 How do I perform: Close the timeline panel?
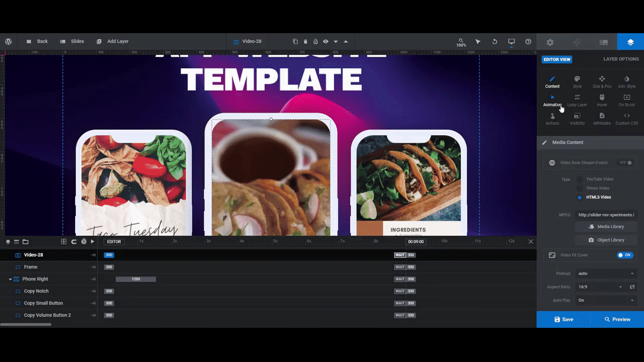tap(530, 242)
